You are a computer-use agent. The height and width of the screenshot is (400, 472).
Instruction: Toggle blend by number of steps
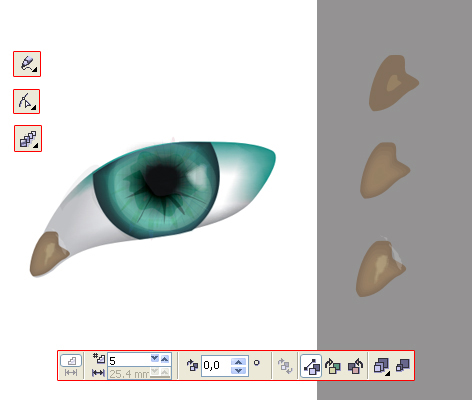pos(71,361)
